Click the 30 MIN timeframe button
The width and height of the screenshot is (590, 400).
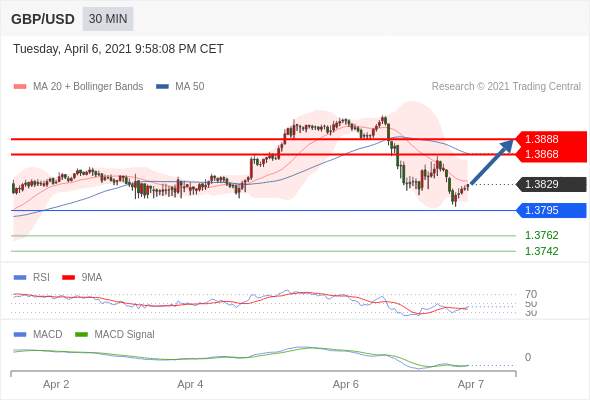click(108, 19)
